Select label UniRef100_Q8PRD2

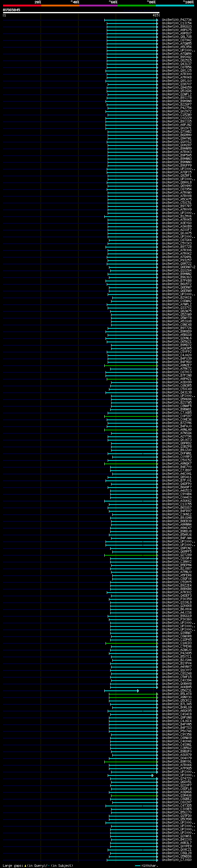[176, 443]
